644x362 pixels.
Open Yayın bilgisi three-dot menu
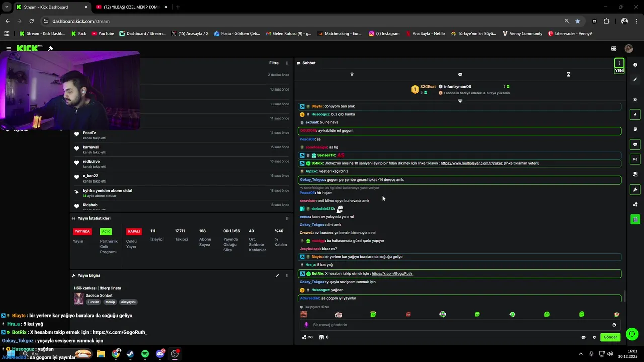pyautogui.click(x=287, y=275)
